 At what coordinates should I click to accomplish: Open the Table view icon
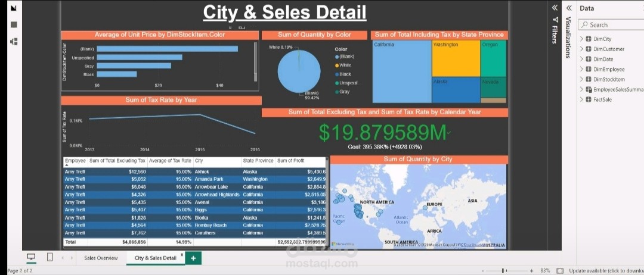pyautogui.click(x=14, y=24)
